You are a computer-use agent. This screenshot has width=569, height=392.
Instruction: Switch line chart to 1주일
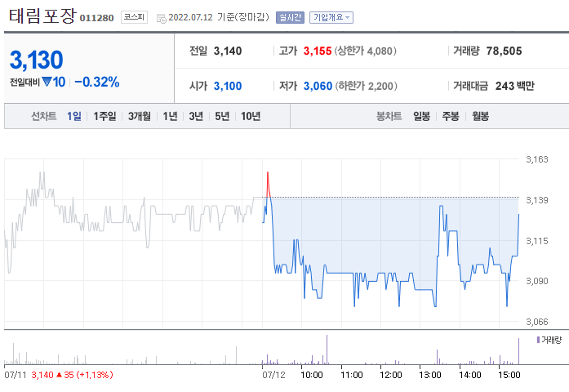coord(104,116)
